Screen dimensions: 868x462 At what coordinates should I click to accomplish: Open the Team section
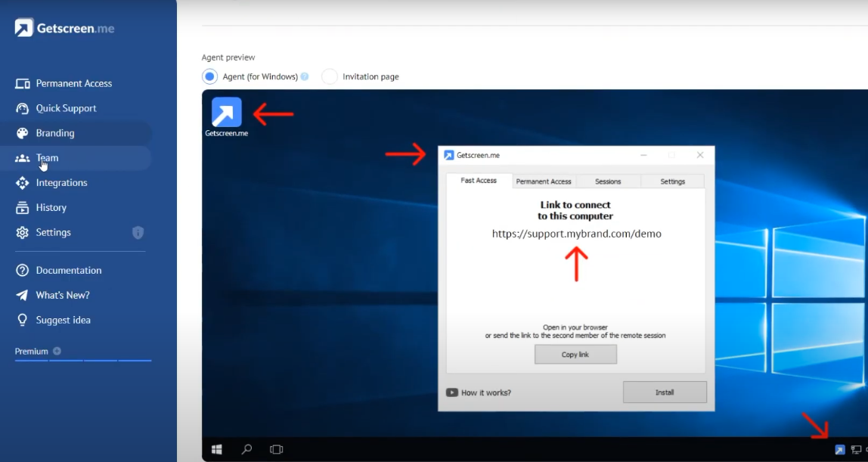tap(47, 158)
